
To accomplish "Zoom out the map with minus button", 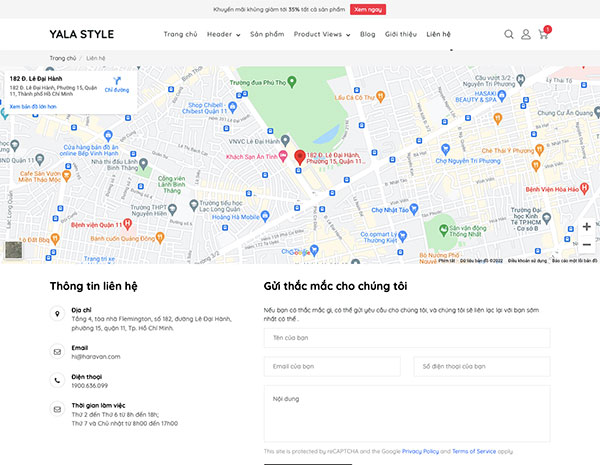I will pos(587,244).
